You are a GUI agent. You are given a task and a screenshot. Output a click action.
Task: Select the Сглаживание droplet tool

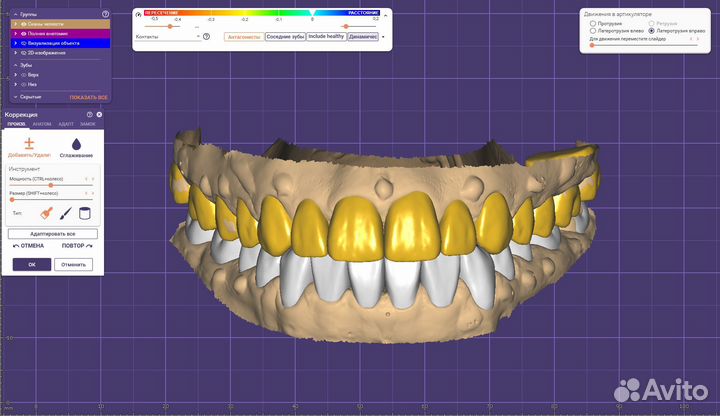76,144
